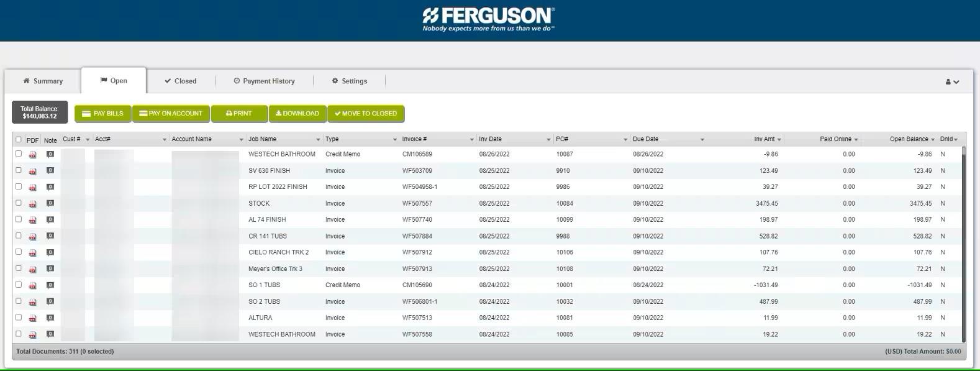The image size is (980, 371).
Task: Open note icon for CR 141 TUBS row
Action: point(50,236)
